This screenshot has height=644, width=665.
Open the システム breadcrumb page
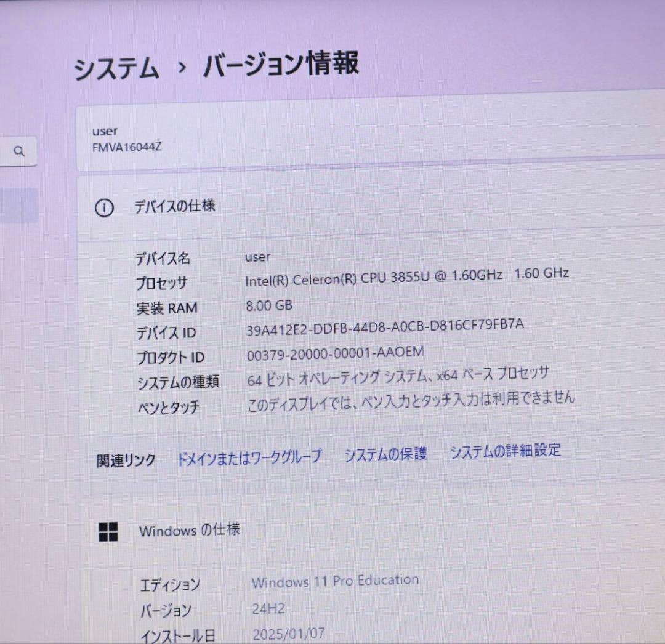pyautogui.click(x=116, y=68)
